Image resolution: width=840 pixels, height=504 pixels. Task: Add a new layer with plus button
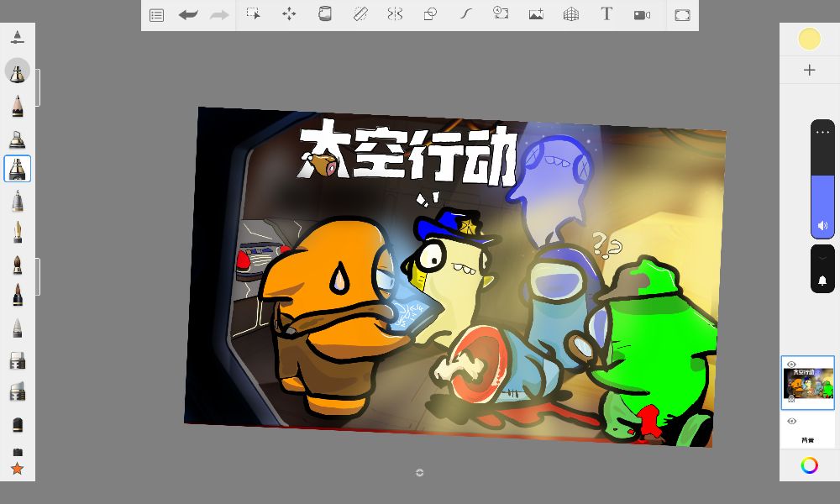tap(809, 71)
